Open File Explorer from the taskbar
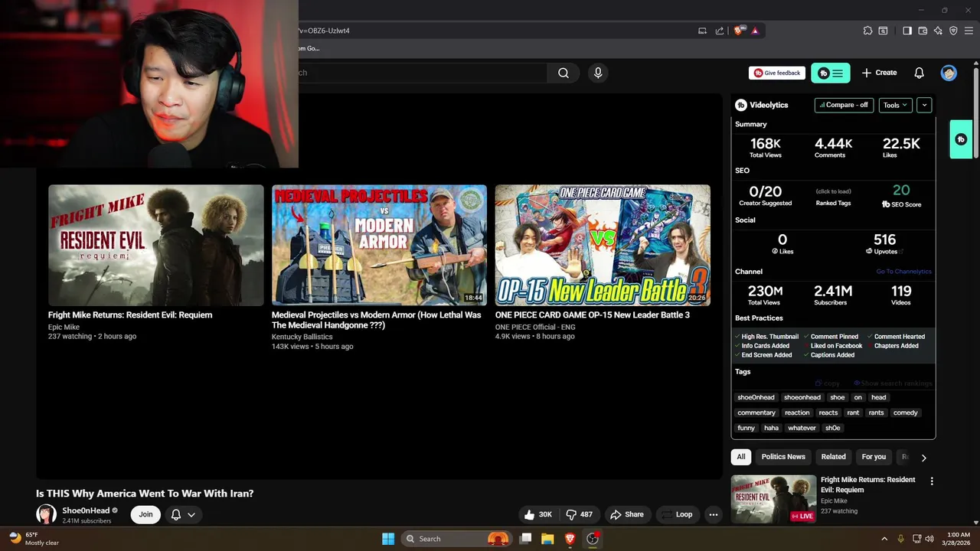The height and width of the screenshot is (551, 980). tap(547, 539)
